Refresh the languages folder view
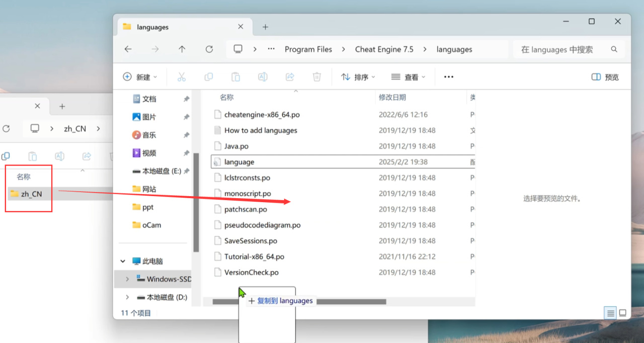Screen dimensions: 644x343 coord(209,49)
